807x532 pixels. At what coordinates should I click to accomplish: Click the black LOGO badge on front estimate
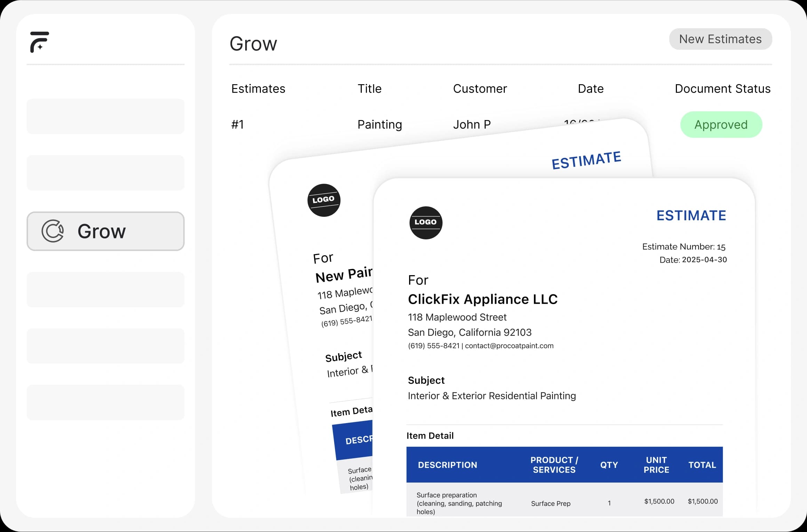(x=425, y=223)
